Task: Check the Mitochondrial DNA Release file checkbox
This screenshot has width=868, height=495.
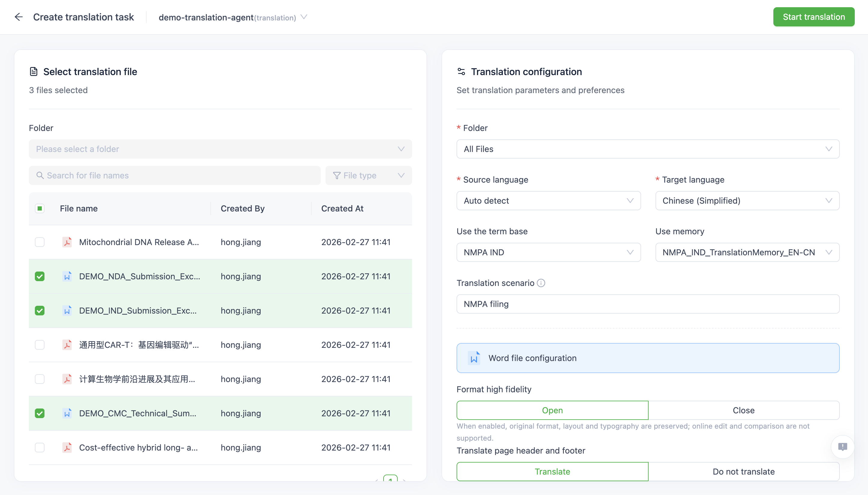Action: 40,242
